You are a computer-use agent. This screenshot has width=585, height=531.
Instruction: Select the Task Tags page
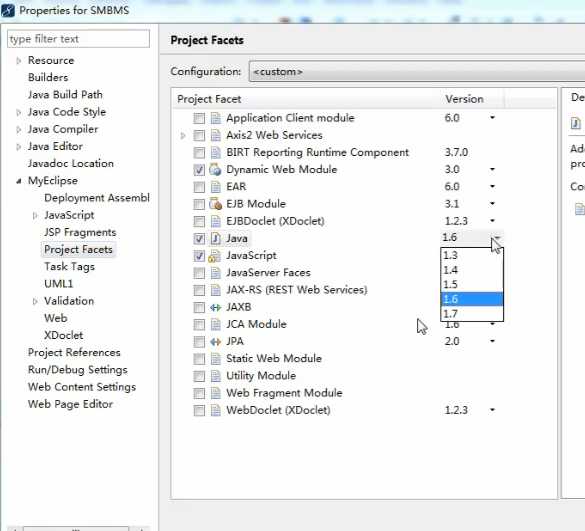click(x=69, y=267)
